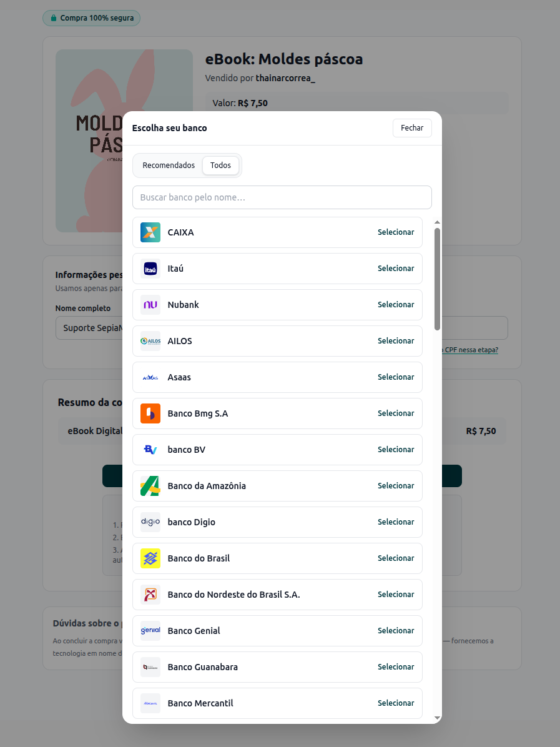
Task: Choose Selecionar next to Banco Genial
Action: (396, 631)
